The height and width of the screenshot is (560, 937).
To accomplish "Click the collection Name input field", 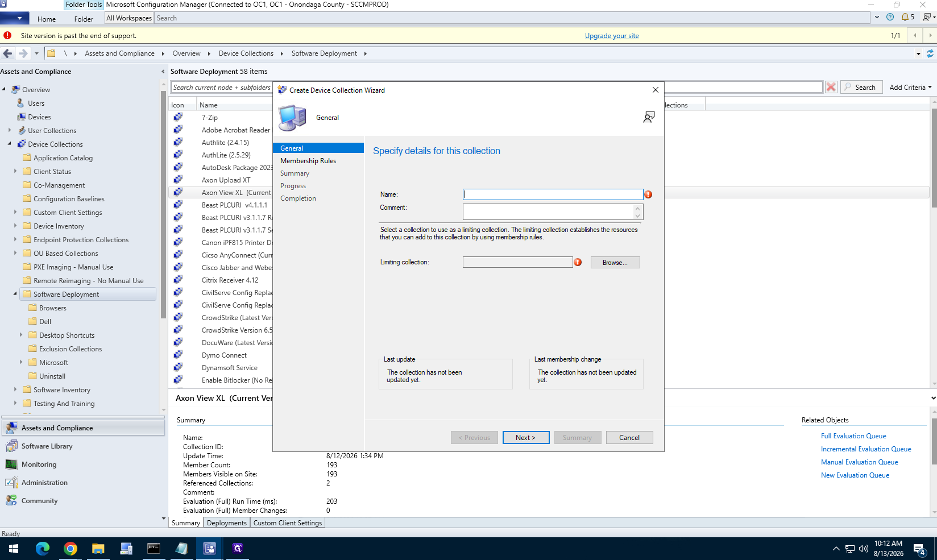I will (553, 194).
